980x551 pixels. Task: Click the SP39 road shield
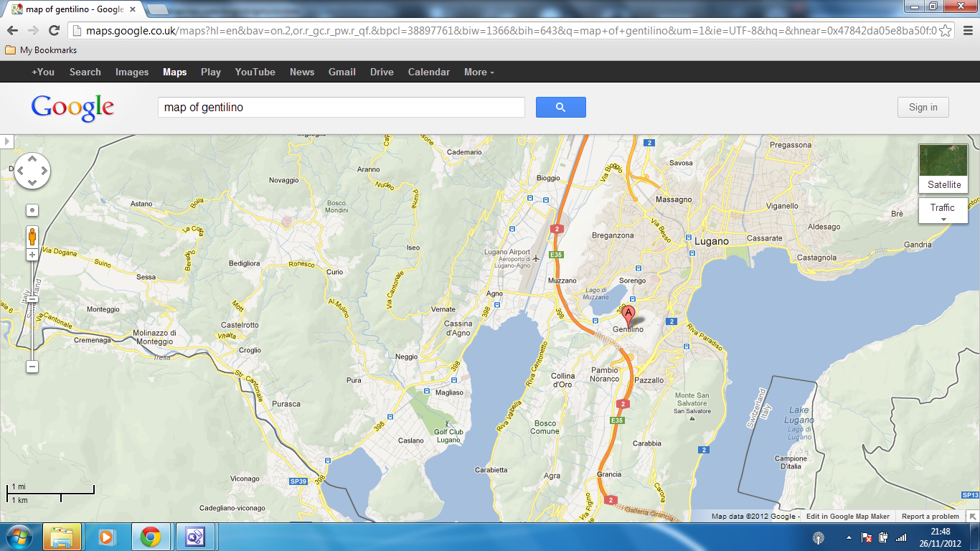point(299,481)
